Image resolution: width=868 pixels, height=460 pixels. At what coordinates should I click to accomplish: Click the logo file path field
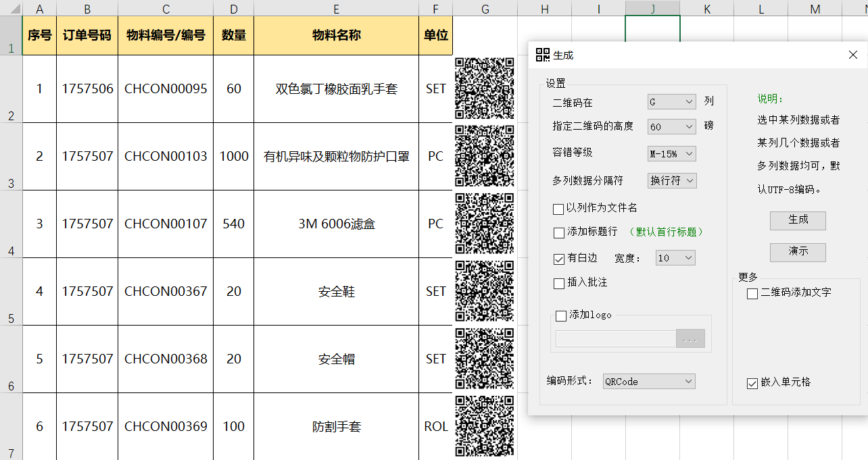click(615, 338)
